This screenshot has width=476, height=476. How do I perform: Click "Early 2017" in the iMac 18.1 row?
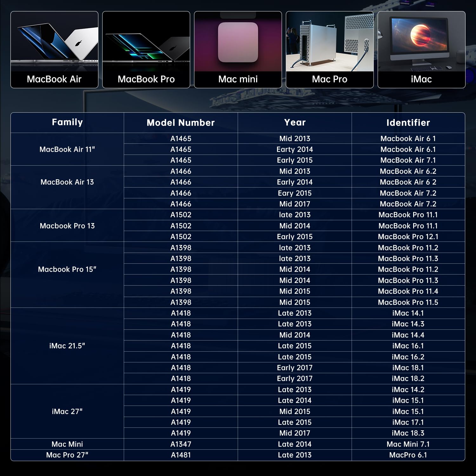tap(295, 368)
